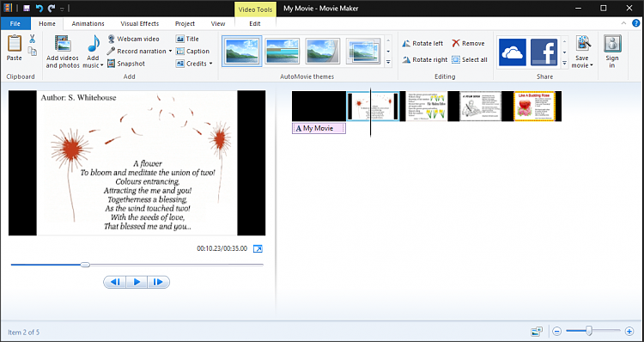Select the first AutoMovie theme thumbnail
The image size is (644, 342).
(x=241, y=52)
